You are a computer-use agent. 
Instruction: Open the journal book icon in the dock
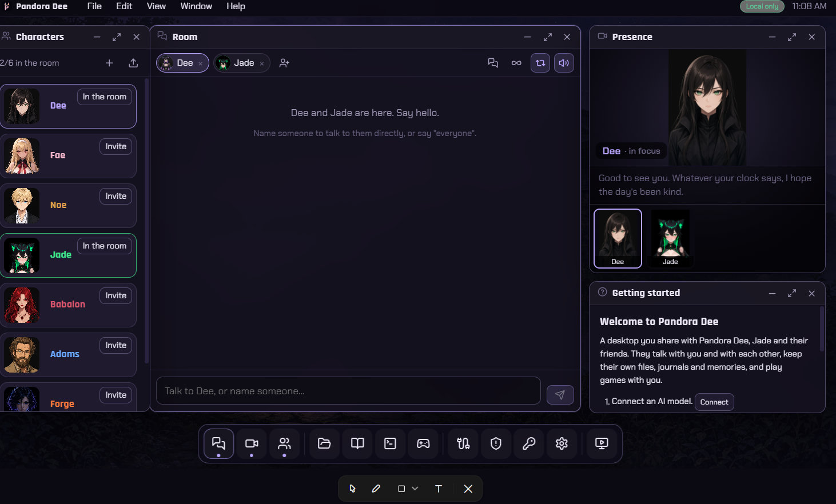click(357, 443)
